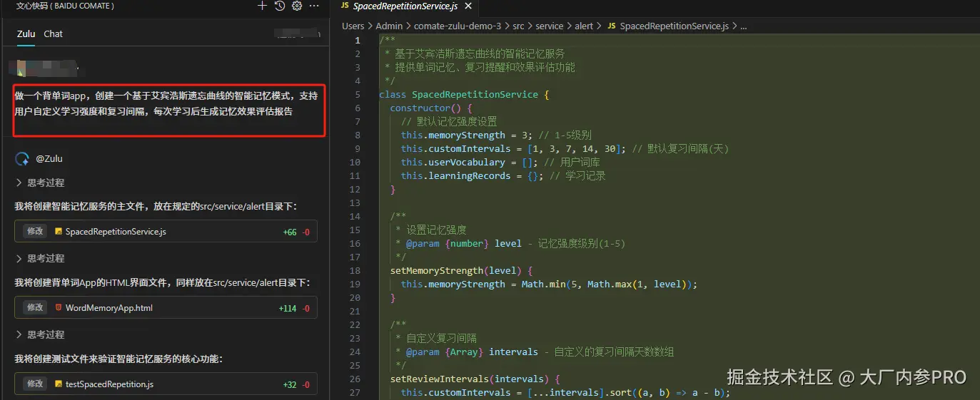This screenshot has width=980, height=400.
Task: Click the service breadcrumb segment
Action: tap(550, 26)
